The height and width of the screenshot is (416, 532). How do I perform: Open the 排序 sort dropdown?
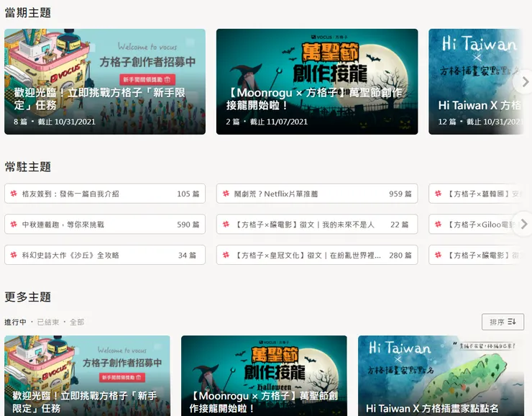click(503, 322)
